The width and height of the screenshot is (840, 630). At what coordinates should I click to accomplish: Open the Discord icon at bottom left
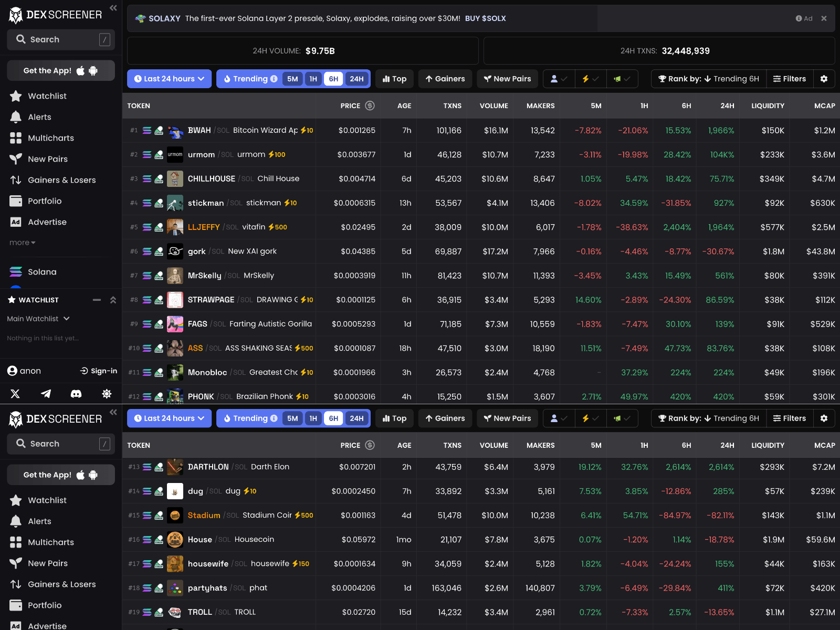pos(76,394)
